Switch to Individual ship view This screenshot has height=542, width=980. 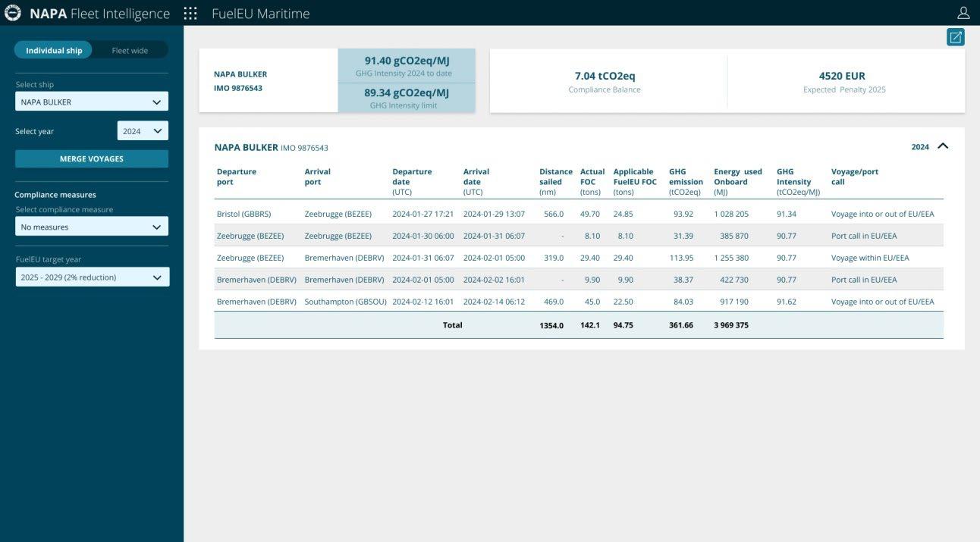point(54,50)
